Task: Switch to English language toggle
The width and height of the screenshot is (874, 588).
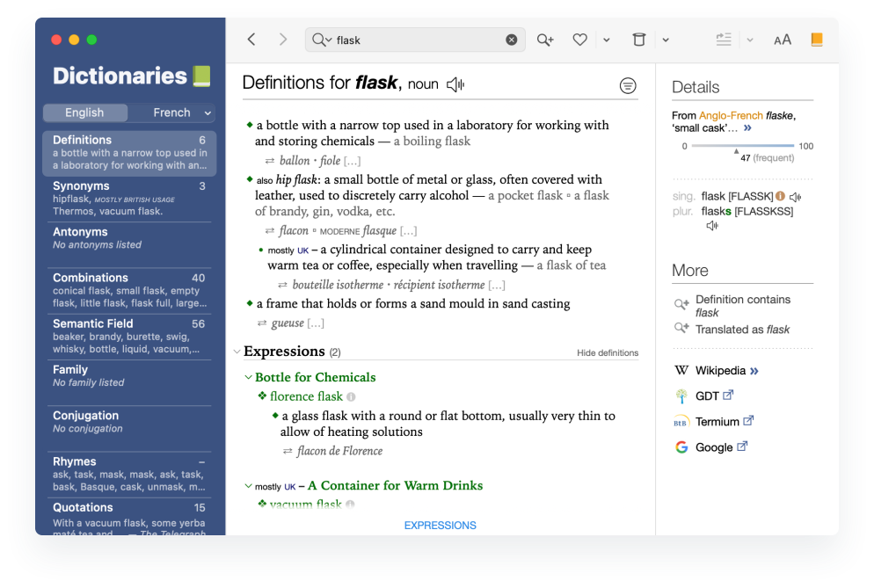Action: pos(84,113)
